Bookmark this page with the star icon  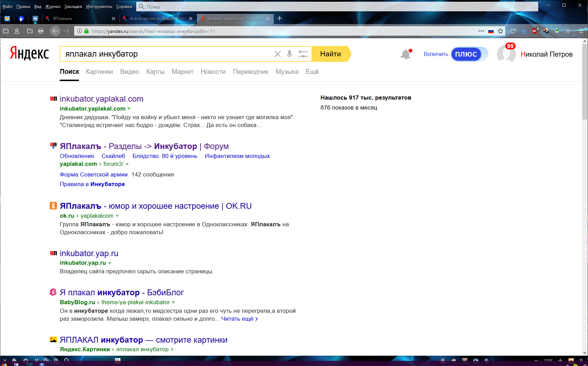pos(501,31)
